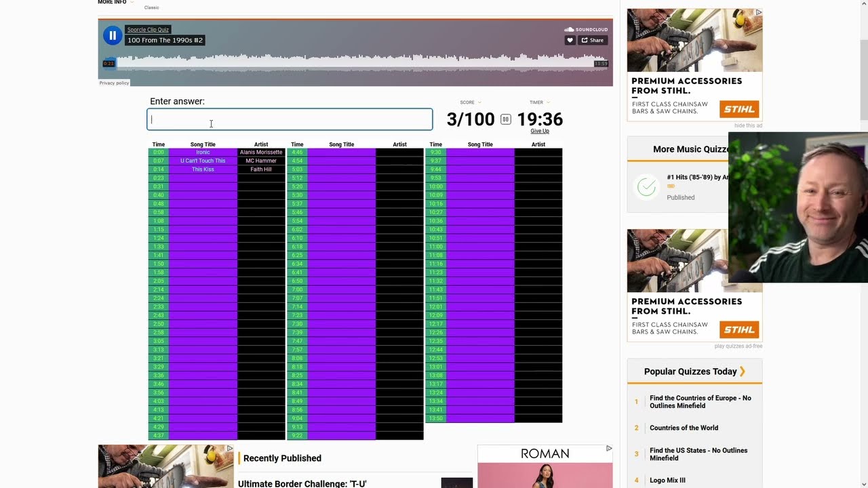Give up the quiz
This screenshot has height=488, width=868.
pyautogui.click(x=540, y=131)
